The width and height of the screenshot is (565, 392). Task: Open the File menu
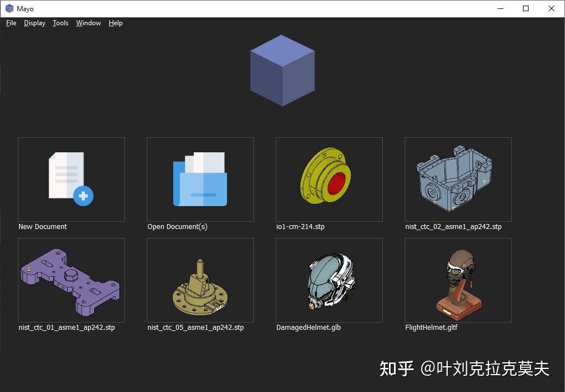[11, 23]
